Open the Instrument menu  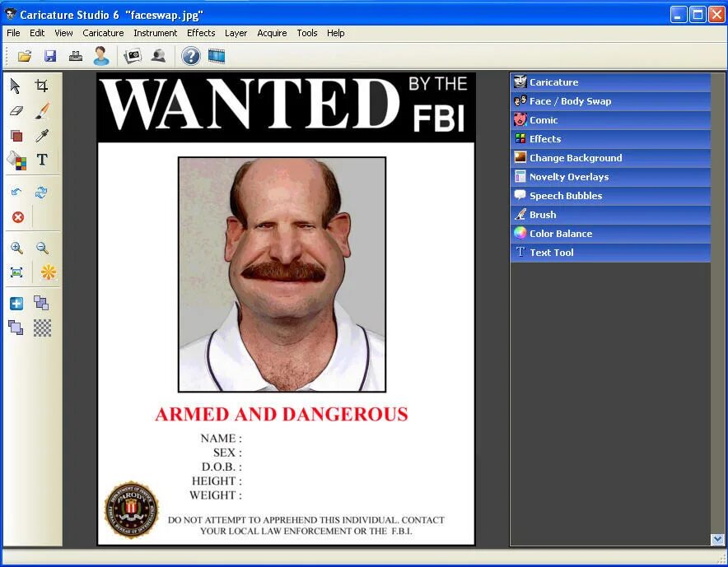155,33
